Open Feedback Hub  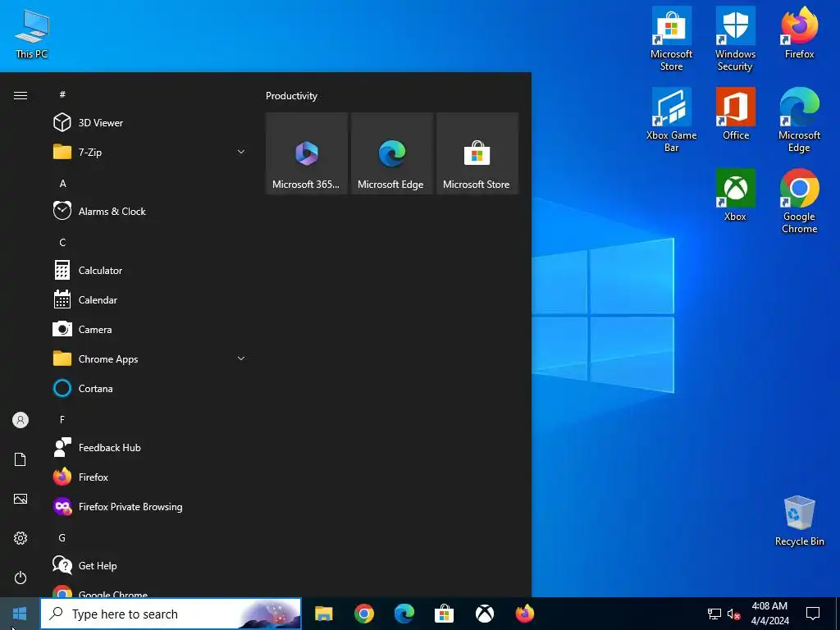coord(150,447)
